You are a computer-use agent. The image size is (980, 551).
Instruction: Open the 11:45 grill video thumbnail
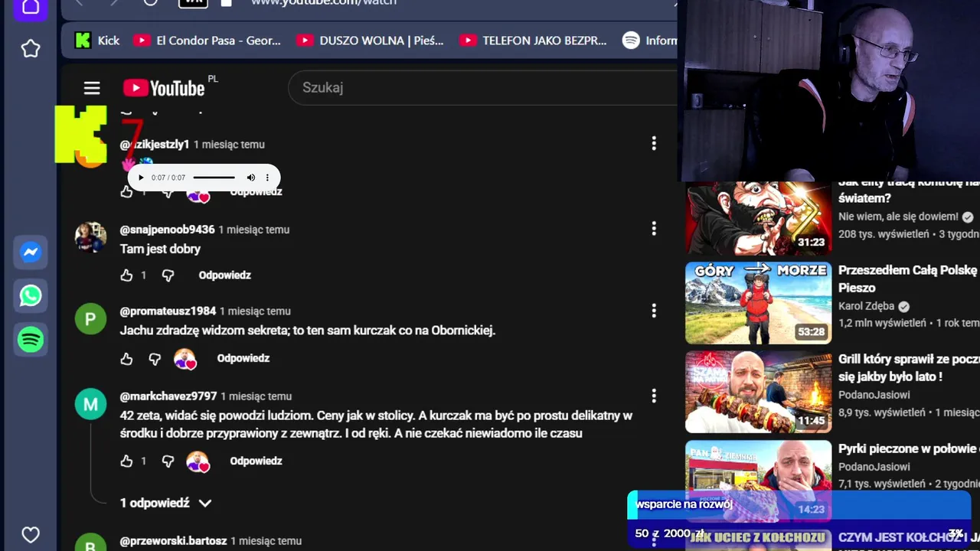click(x=758, y=392)
